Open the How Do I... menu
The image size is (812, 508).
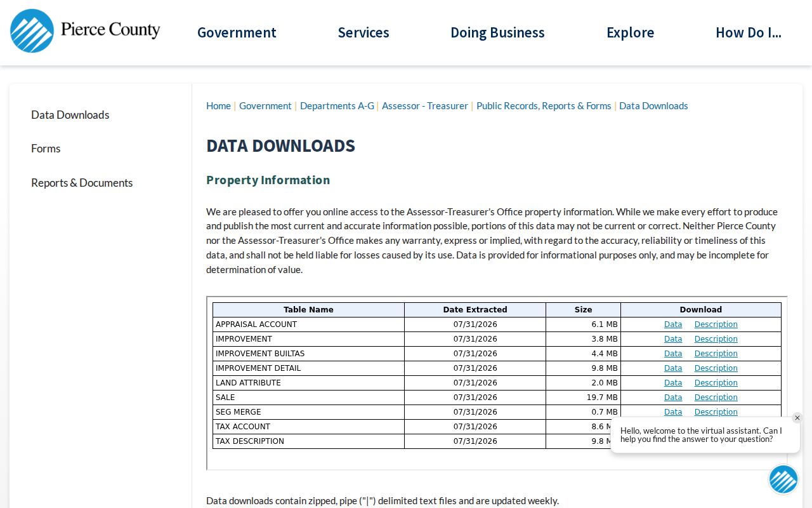(749, 32)
